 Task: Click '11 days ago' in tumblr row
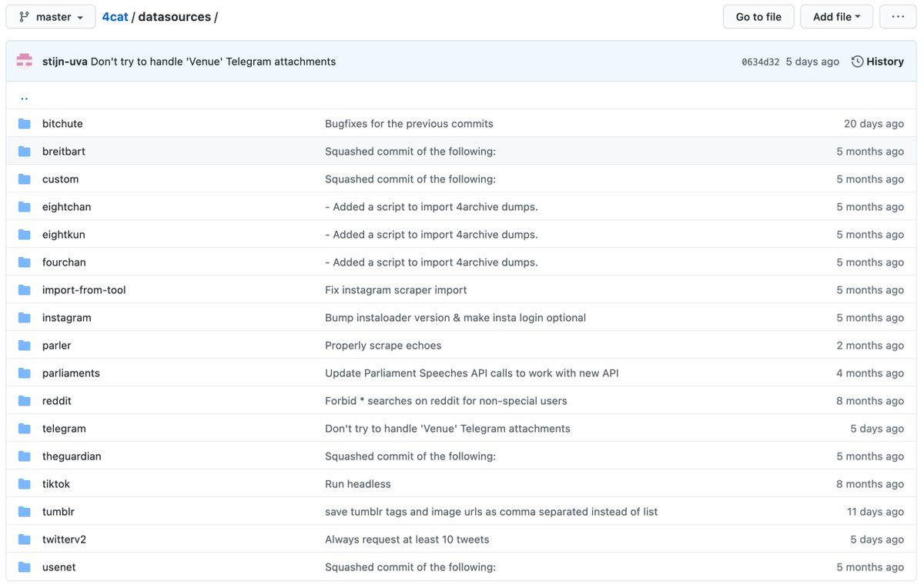pyautogui.click(x=875, y=512)
